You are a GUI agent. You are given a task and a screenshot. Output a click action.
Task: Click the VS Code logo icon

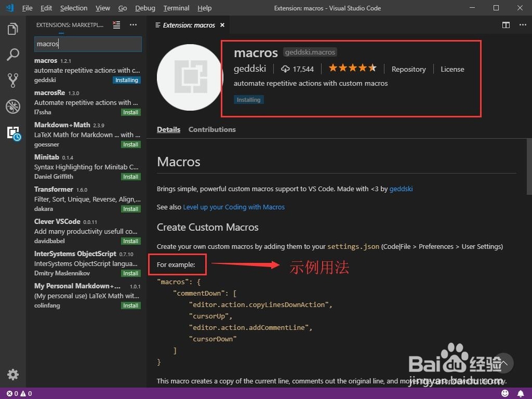tap(10, 7)
